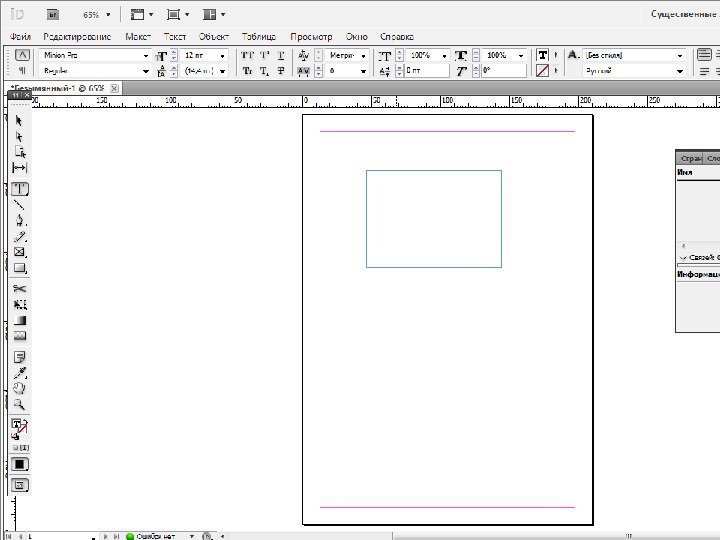720x540 pixels.
Task: Open the 12 pt font size dropdown
Action: point(222,56)
